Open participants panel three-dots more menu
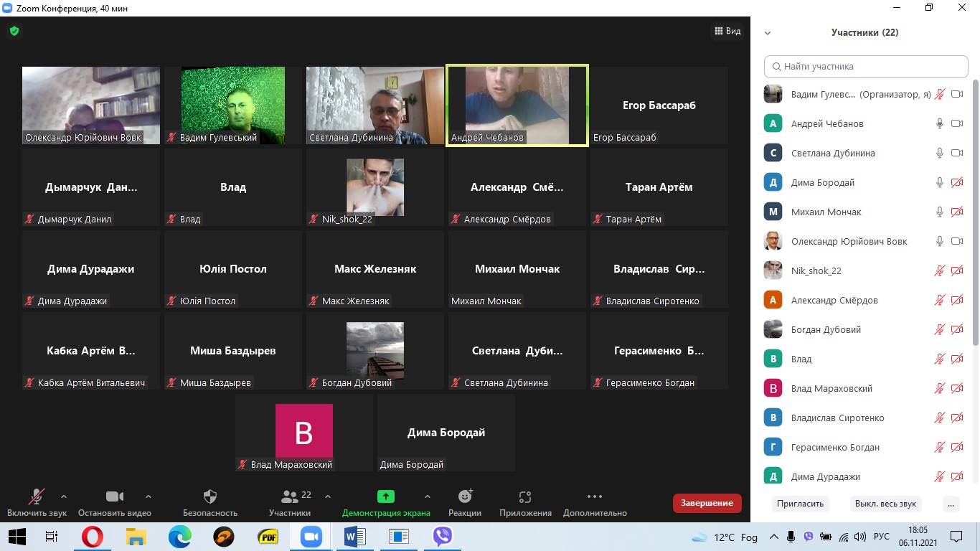The image size is (980, 551). pos(951,504)
